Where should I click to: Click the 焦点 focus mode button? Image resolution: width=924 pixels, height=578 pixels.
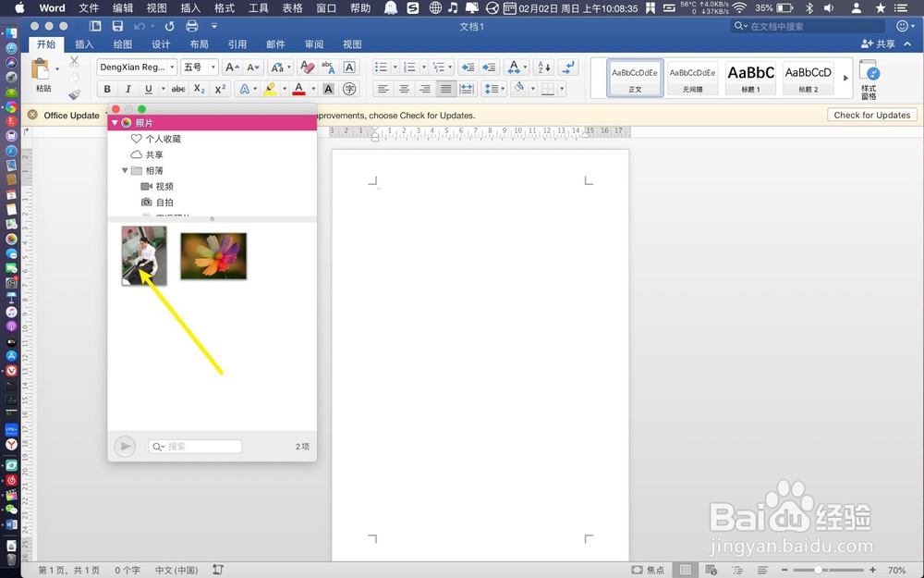tap(648, 570)
